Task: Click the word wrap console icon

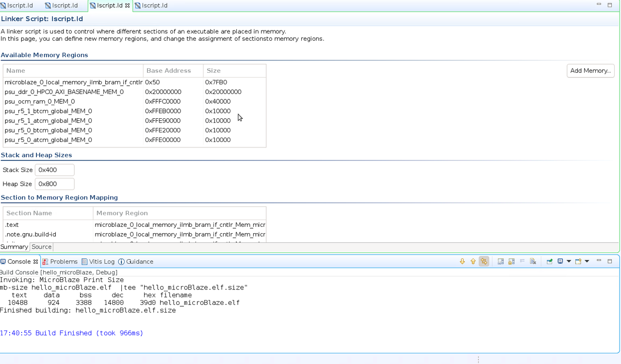Action: pos(522,261)
